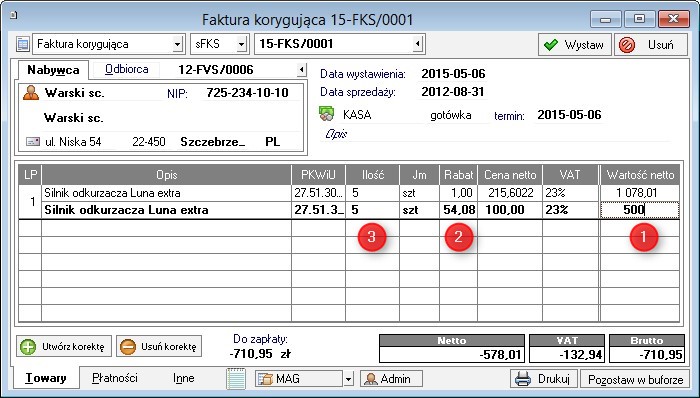This screenshot has width=700, height=398.
Task: Click Utwórz korektę button
Action: 64,346
